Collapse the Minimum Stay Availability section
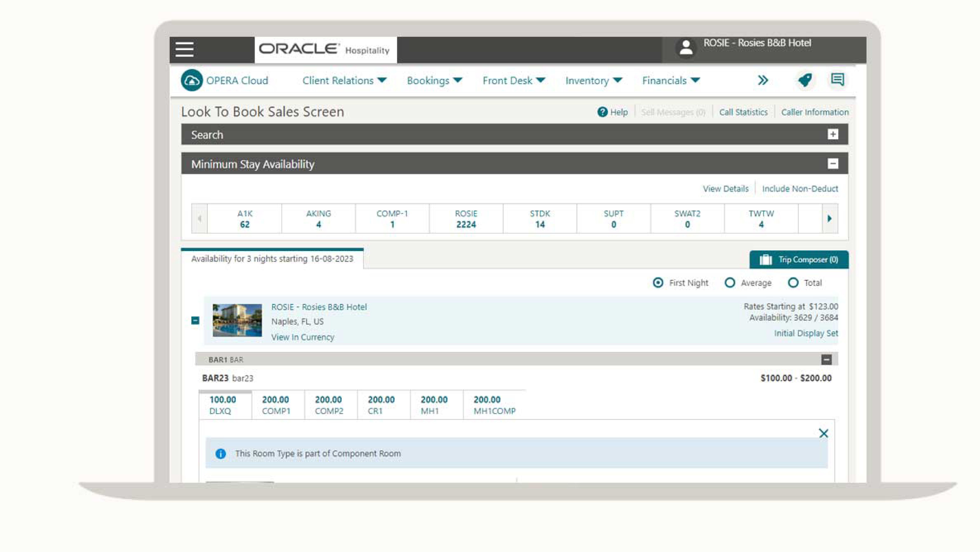This screenshot has width=980, height=552. [x=834, y=164]
